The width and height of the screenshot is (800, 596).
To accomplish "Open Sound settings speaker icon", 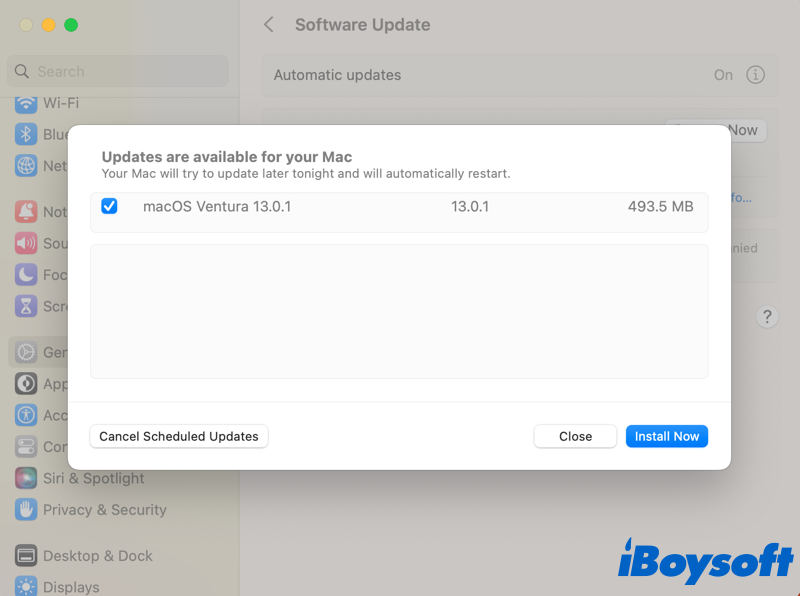I will (26, 243).
